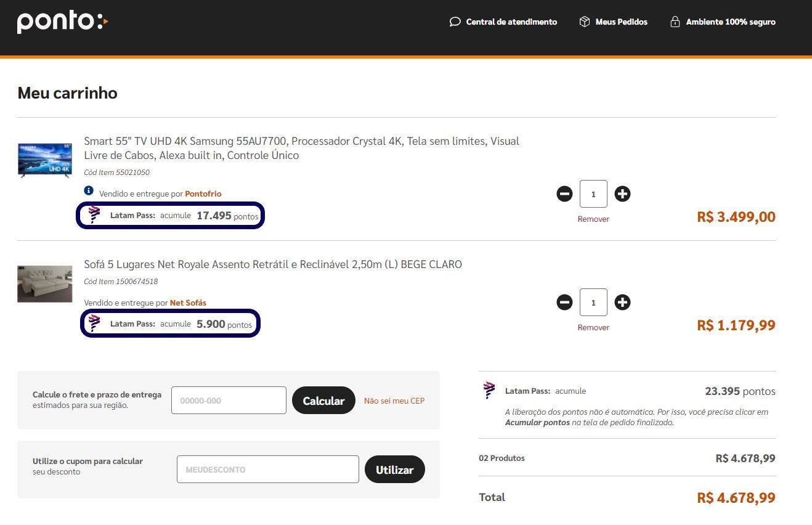This screenshot has height=525, width=812.
Task: Open the Samsung TV product thumbnail
Action: pos(44,160)
